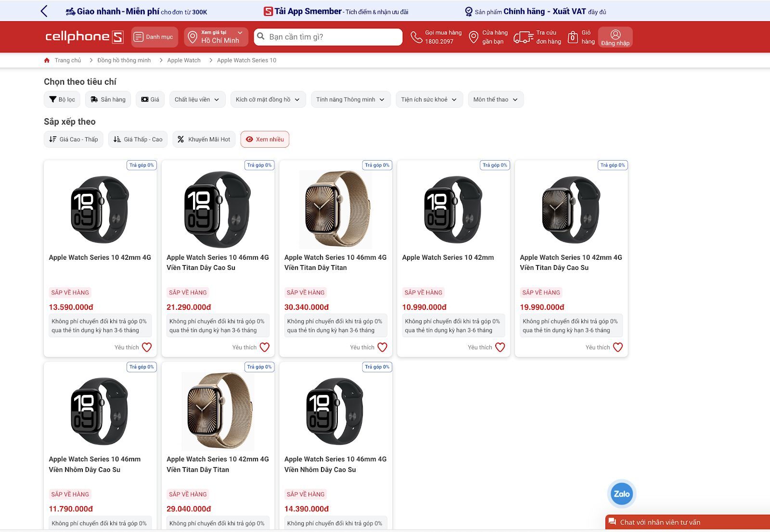Click Trả góp 0% badge on first product

coord(141,165)
